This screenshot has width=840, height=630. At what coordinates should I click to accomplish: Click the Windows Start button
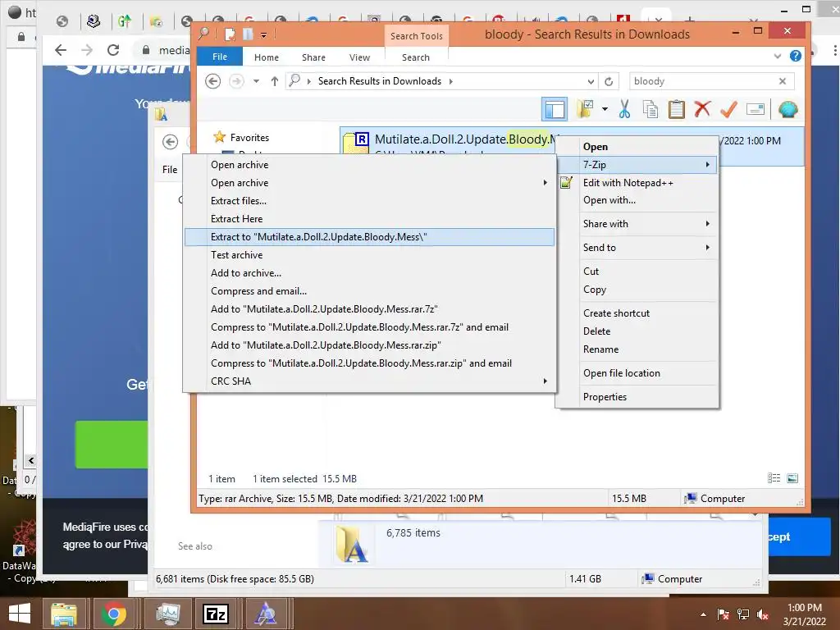[x=20, y=614]
